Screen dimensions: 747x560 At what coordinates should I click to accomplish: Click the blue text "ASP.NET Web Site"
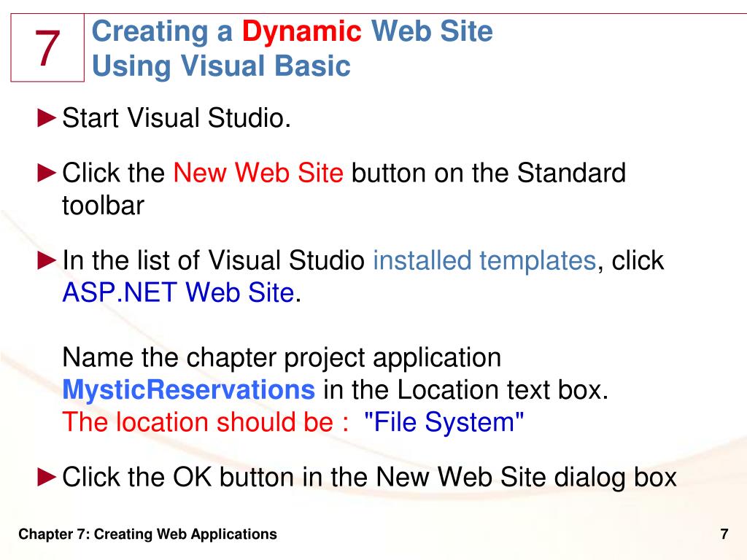(178, 292)
